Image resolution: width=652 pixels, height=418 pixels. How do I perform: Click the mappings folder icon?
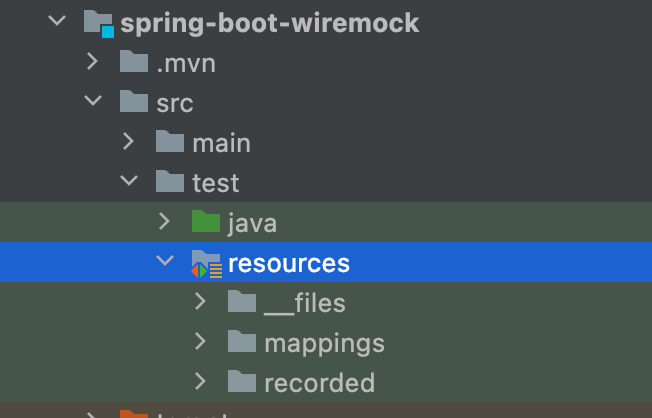[242, 341]
